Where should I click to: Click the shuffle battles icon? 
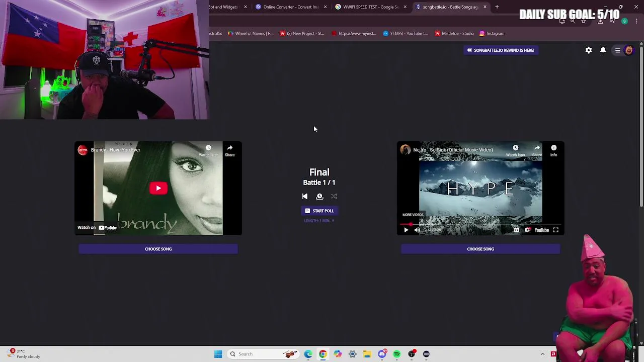tap(334, 197)
